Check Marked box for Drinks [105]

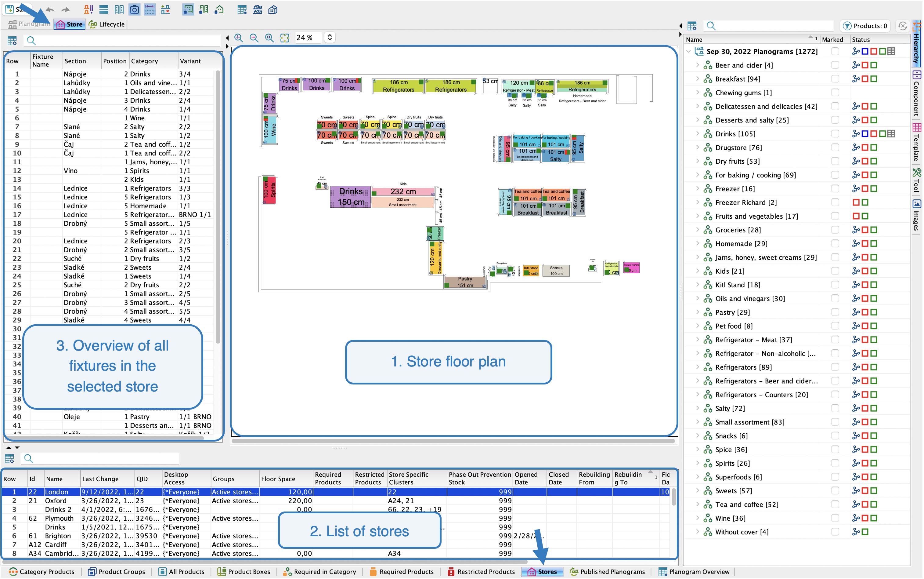point(835,134)
